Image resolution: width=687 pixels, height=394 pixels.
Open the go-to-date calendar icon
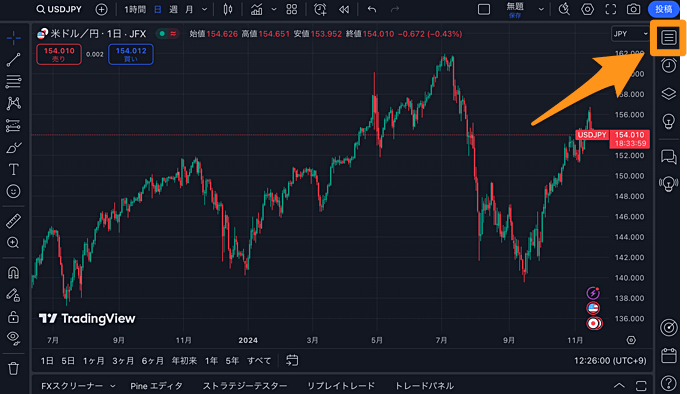coord(292,360)
